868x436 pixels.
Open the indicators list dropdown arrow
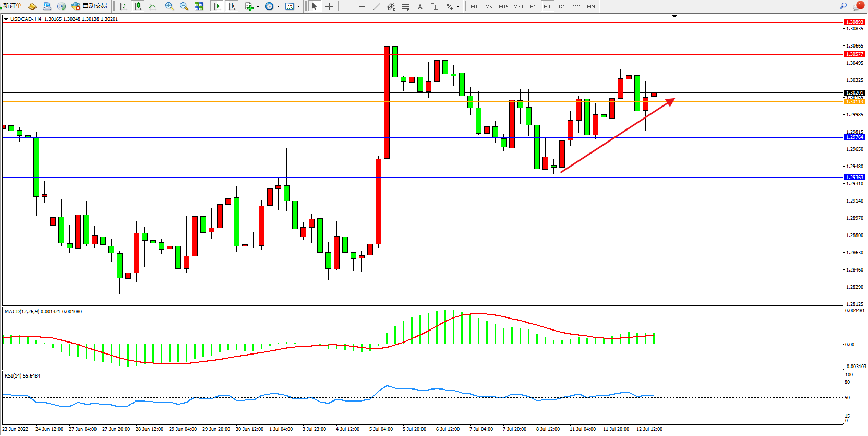[x=258, y=7]
